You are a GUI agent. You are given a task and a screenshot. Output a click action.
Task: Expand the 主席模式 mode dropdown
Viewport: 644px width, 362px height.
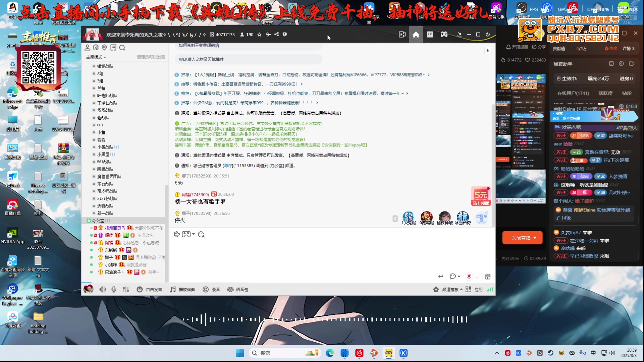pyautogui.click(x=96, y=57)
